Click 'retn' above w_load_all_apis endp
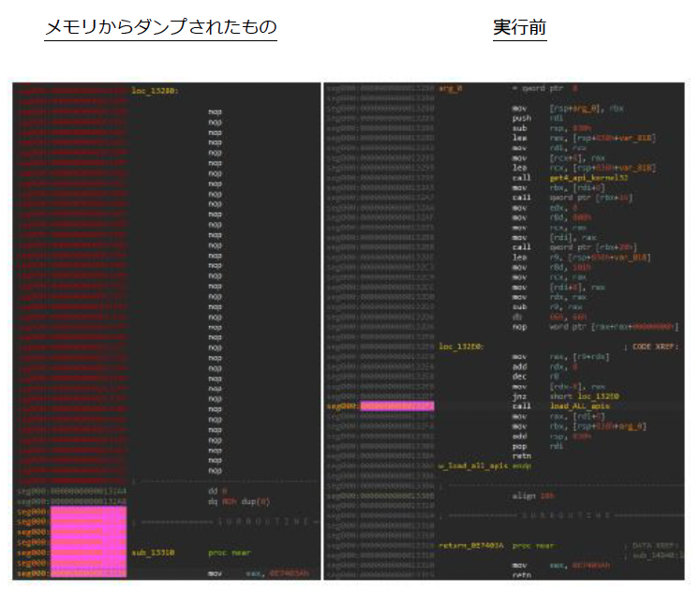 coord(521,456)
